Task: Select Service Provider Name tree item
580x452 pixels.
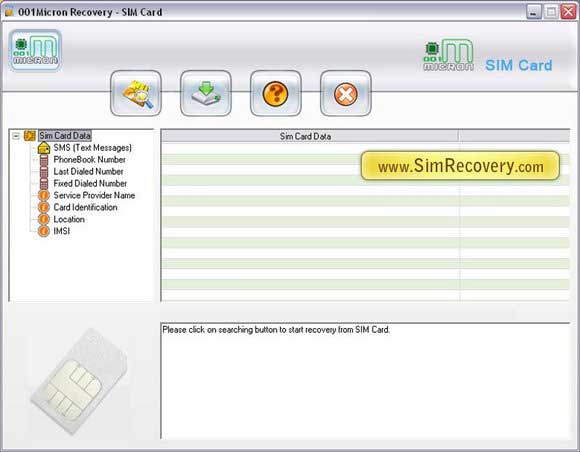Action: [x=94, y=195]
